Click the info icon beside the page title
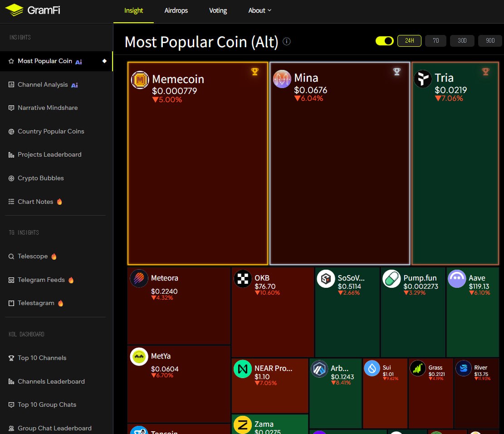The image size is (504, 434). (287, 41)
